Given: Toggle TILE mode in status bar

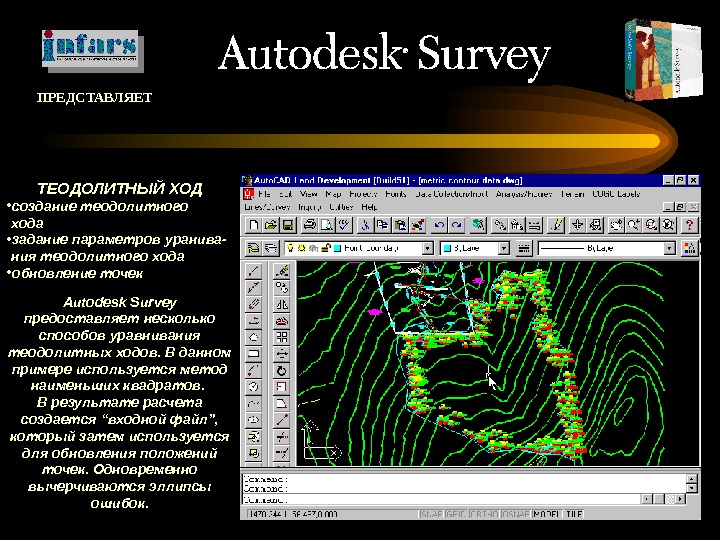Looking at the screenshot, I should (574, 514).
